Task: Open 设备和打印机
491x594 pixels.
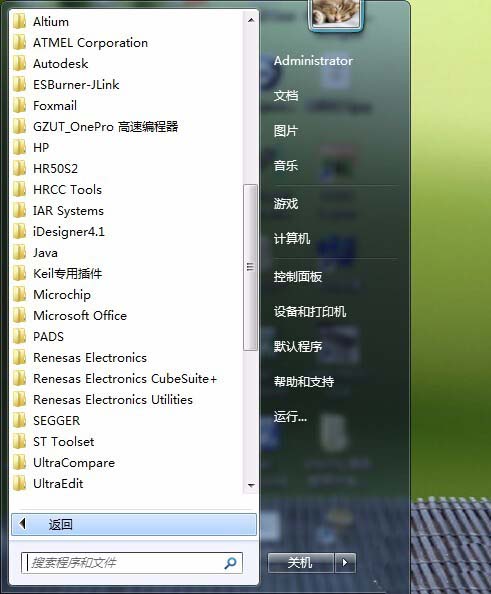Action: (310, 312)
